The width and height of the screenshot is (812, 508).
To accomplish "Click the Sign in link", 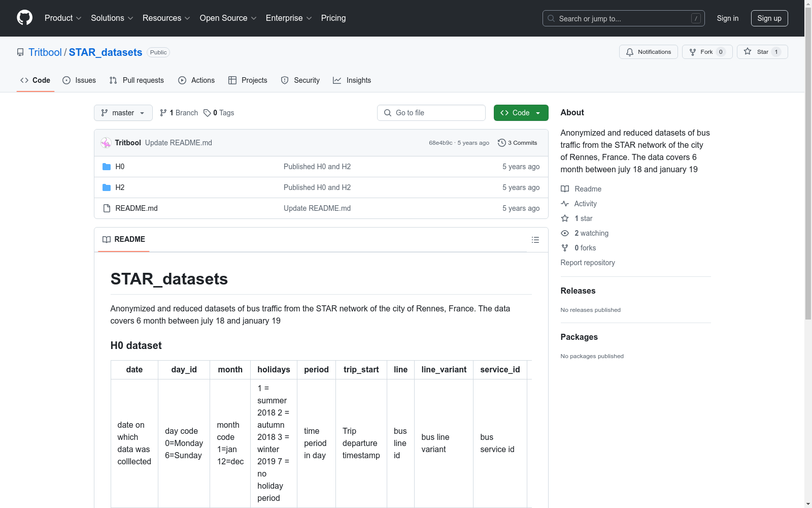I will pyautogui.click(x=728, y=18).
